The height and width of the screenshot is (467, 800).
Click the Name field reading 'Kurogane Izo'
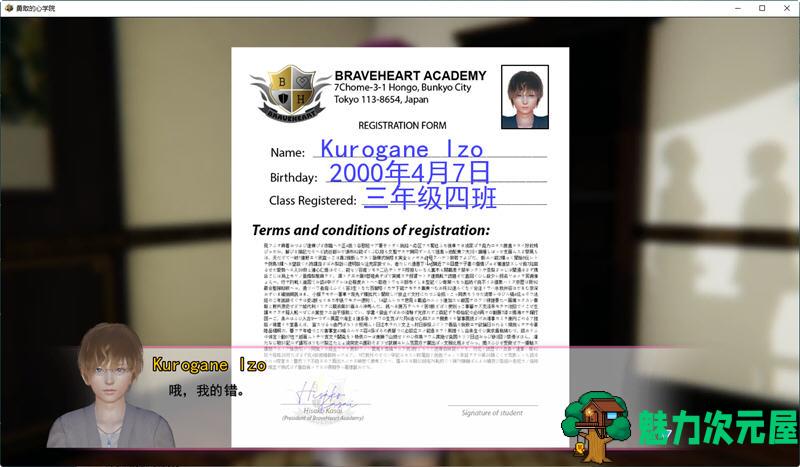402,149
